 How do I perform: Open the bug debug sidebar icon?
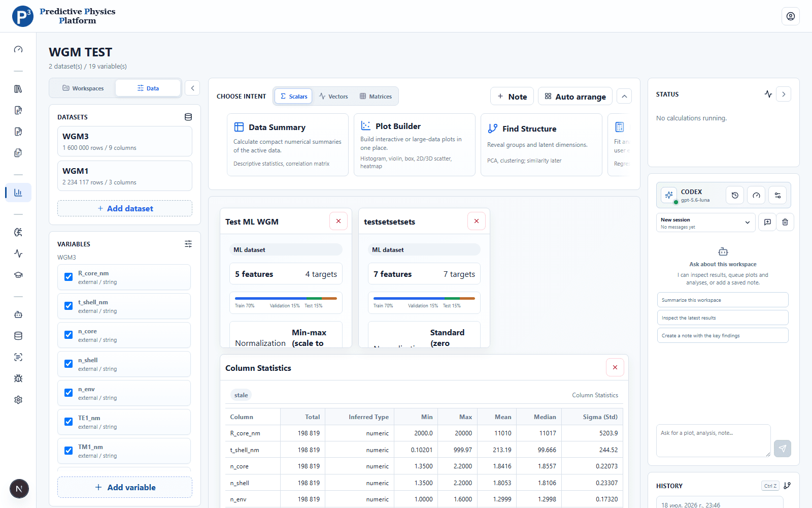18,378
